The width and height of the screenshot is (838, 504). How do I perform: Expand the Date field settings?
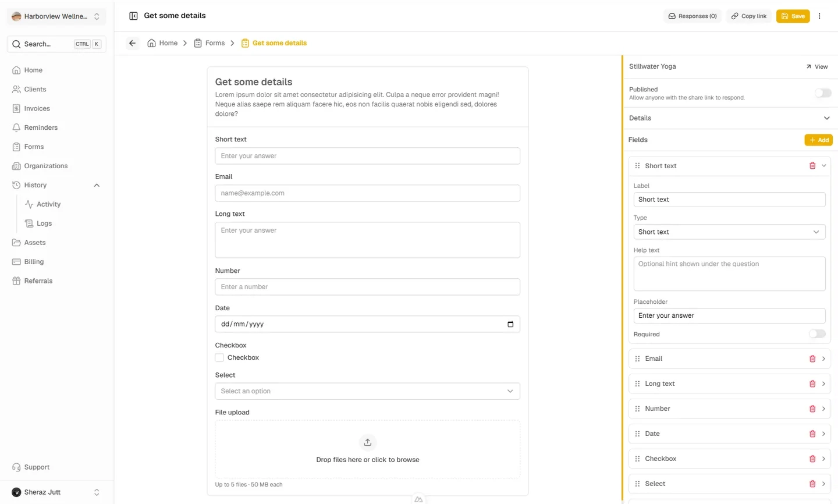tap(823, 434)
